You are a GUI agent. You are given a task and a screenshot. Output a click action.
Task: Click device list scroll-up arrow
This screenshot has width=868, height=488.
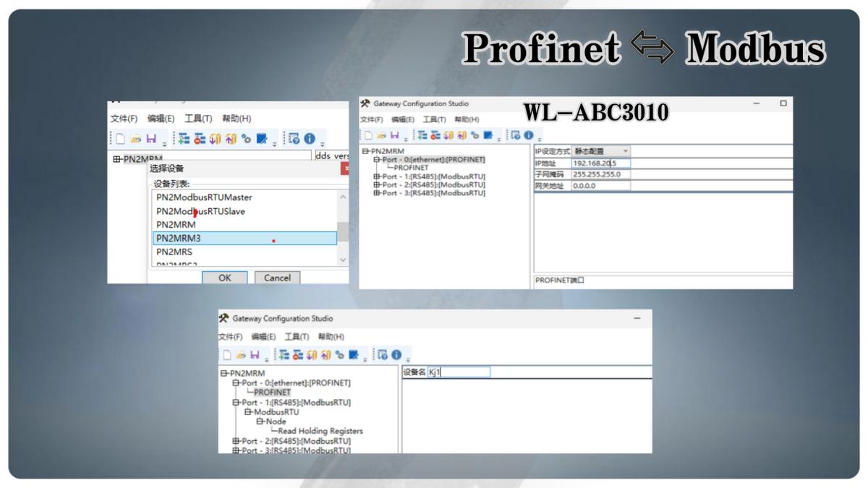[343, 197]
